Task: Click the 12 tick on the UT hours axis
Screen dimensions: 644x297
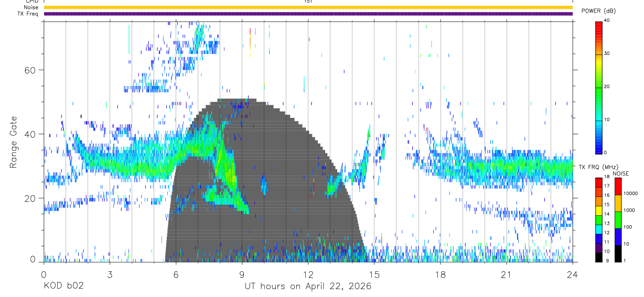Action: pyautogui.click(x=308, y=274)
